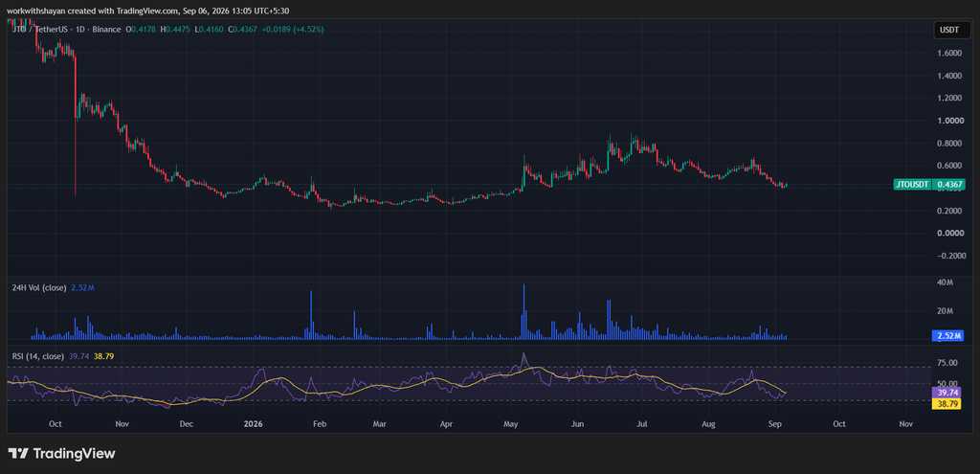
Task: Click the C0.4367 close value in legend
Action: point(244,30)
